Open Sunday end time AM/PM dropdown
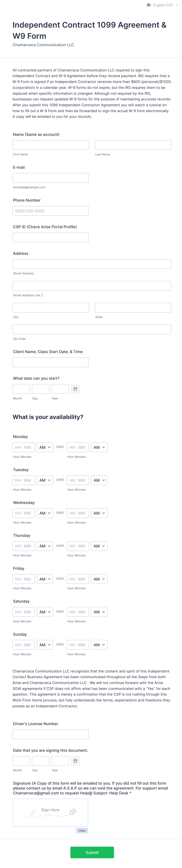The width and height of the screenshot is (182, 868). coord(99,645)
